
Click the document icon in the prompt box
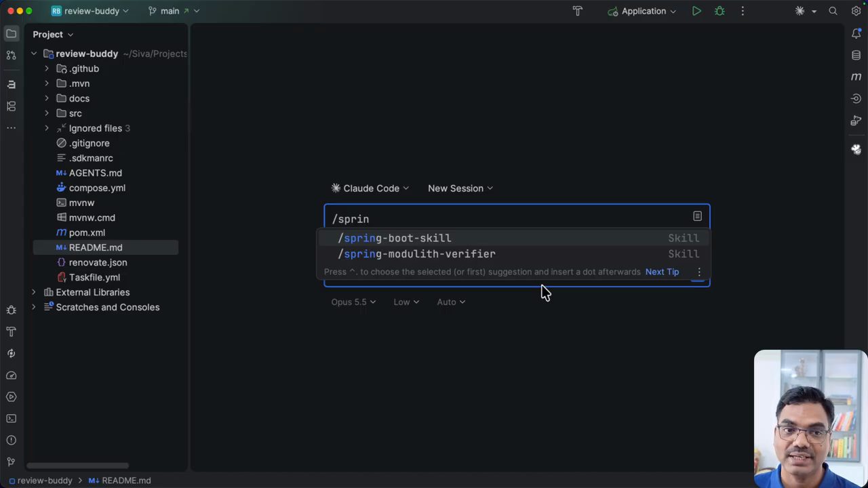tap(697, 216)
